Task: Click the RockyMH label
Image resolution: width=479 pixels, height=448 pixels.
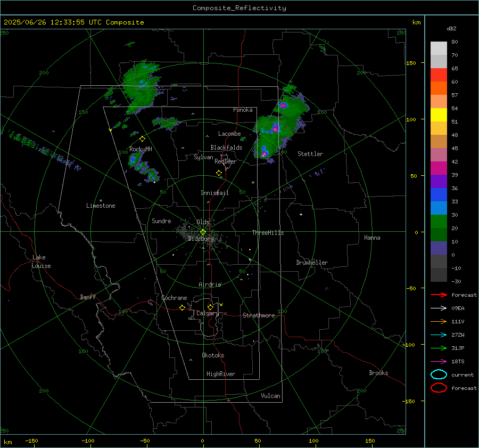Action: click(x=141, y=149)
